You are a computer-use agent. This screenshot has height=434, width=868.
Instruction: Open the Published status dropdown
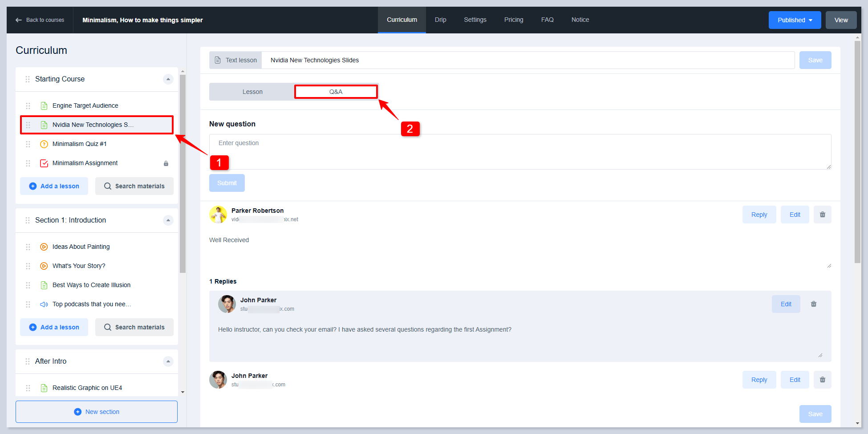[x=795, y=20]
